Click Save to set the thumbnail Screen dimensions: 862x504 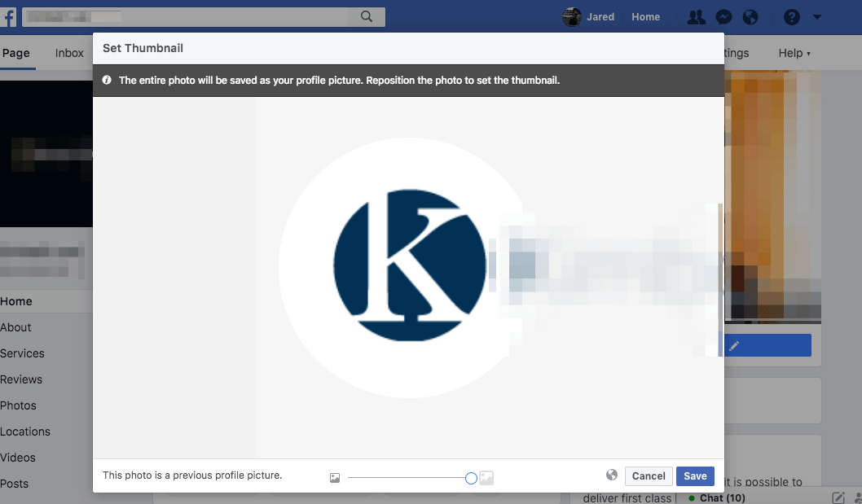pyautogui.click(x=696, y=476)
